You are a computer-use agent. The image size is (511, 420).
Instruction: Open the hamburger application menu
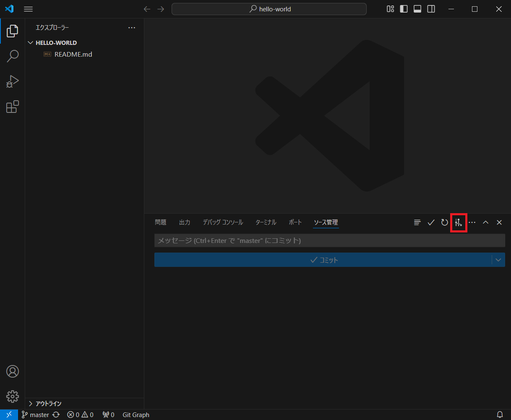pyautogui.click(x=28, y=9)
